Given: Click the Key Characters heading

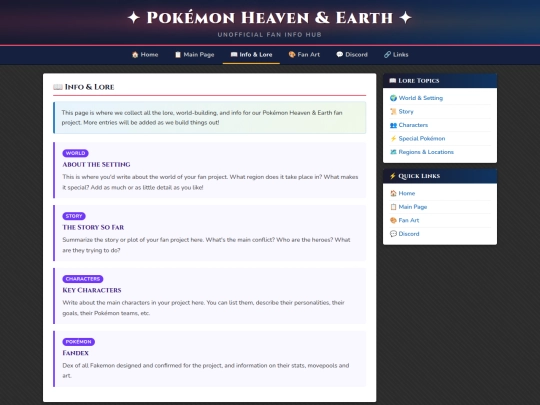Looking at the screenshot, I should point(92,290).
